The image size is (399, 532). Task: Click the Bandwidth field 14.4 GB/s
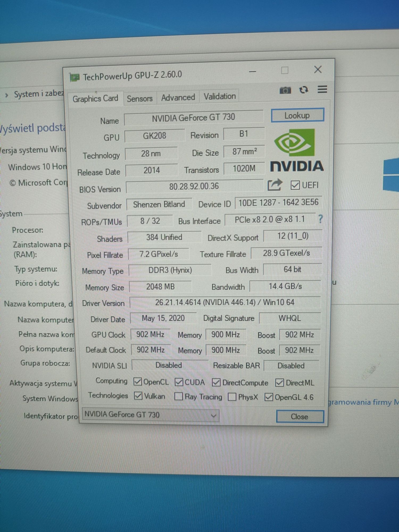click(x=285, y=286)
